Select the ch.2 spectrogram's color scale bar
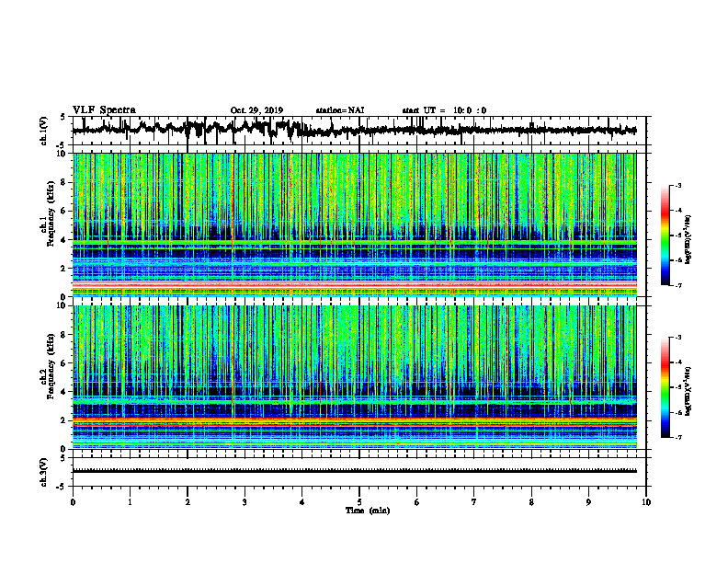 665,387
